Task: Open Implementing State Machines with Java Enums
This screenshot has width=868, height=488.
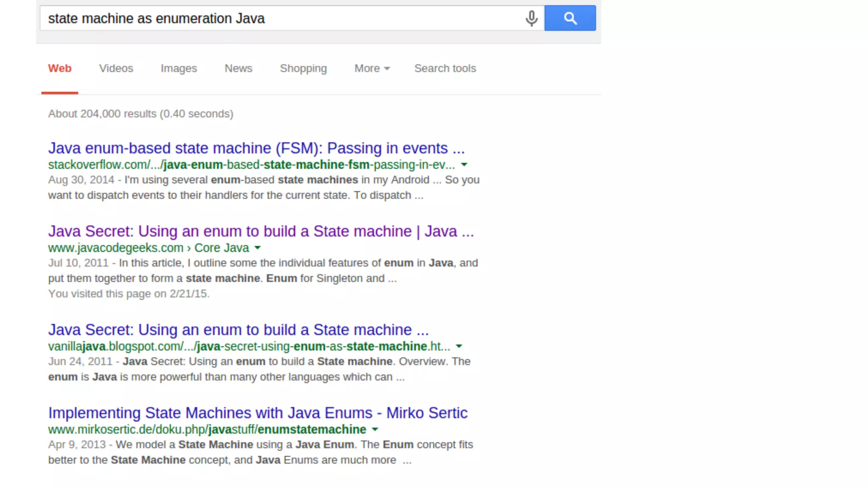Action: pyautogui.click(x=258, y=413)
